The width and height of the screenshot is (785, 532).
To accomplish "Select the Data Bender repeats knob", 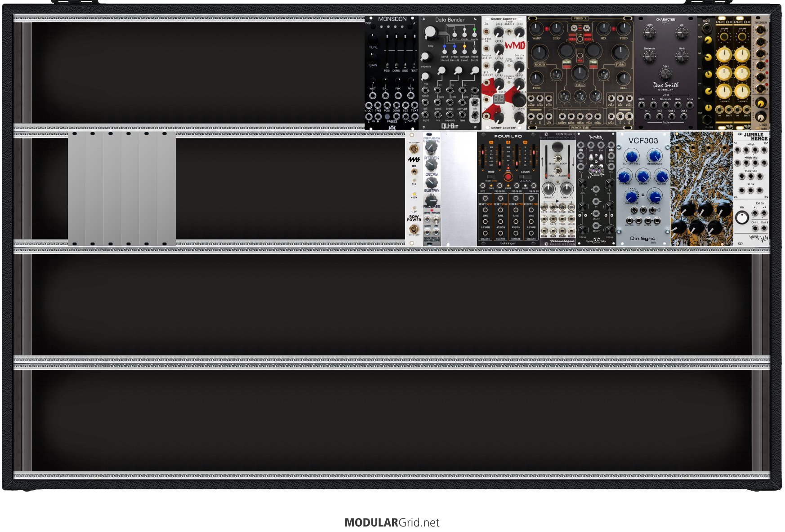I will point(425,58).
